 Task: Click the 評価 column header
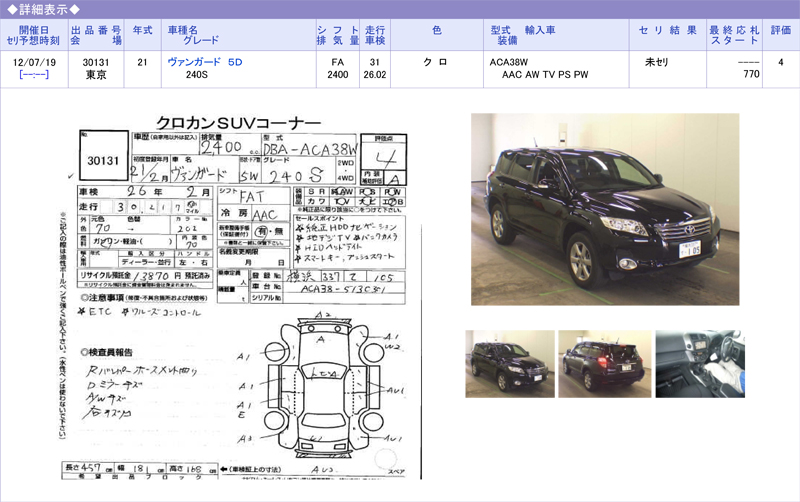(781, 35)
